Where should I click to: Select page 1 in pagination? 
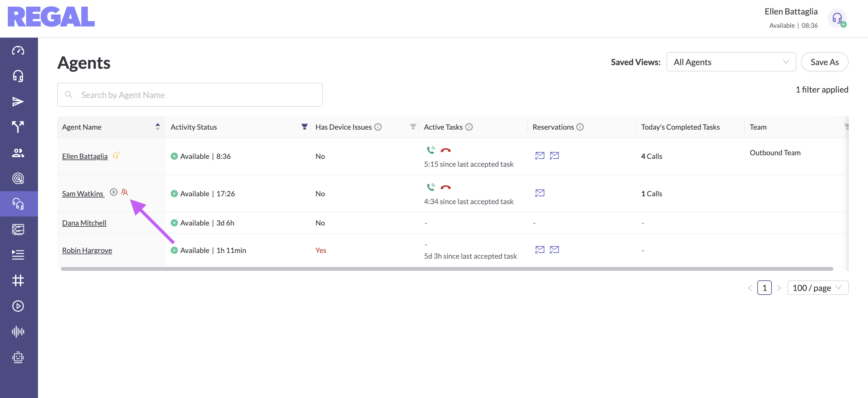tap(764, 288)
